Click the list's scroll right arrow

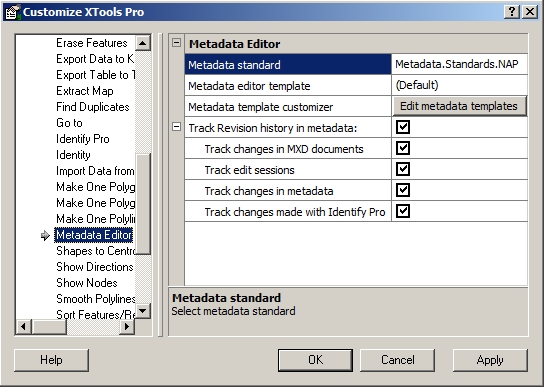(x=127, y=327)
